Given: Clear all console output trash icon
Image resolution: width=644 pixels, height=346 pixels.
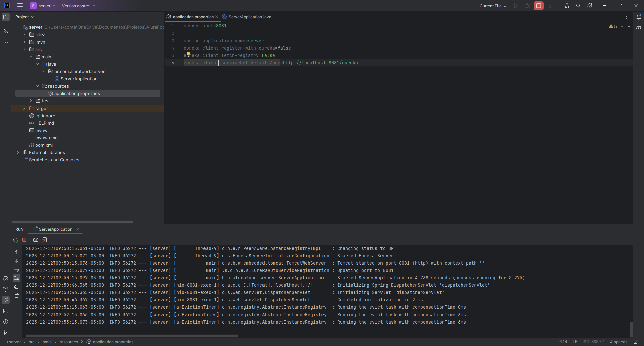Looking at the screenshot, I should [x=17, y=295].
